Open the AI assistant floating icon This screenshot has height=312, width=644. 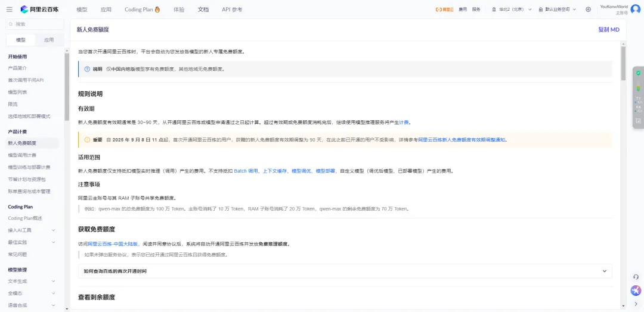coord(636,291)
